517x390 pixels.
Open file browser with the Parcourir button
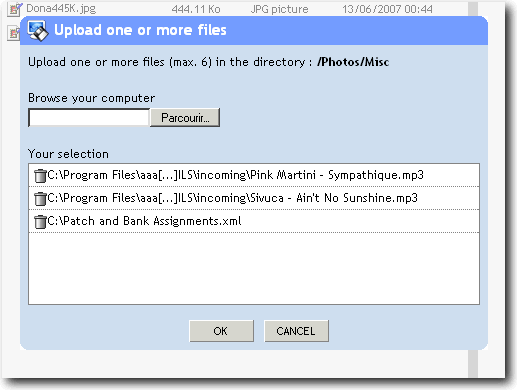tap(185, 118)
